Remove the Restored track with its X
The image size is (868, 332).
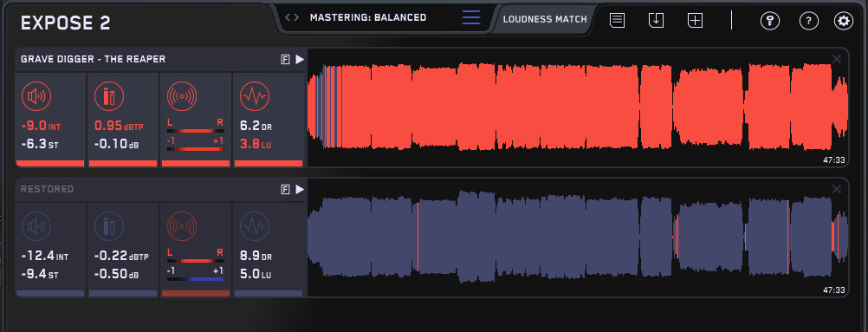click(x=837, y=190)
